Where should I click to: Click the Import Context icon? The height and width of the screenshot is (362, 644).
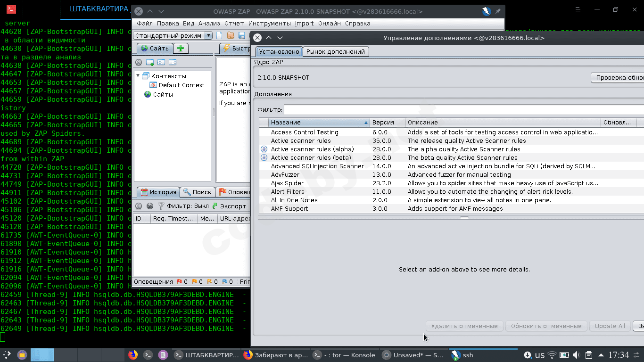[161, 62]
